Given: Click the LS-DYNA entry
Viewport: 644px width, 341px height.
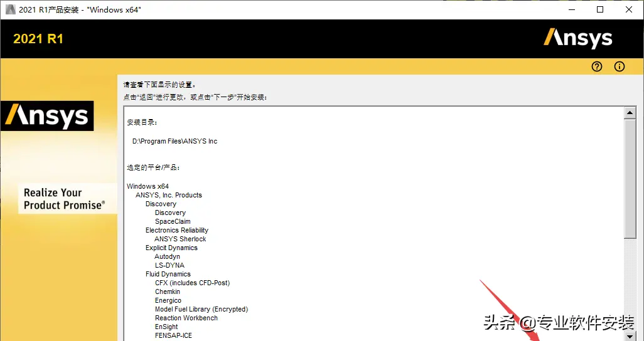Looking at the screenshot, I should pyautogui.click(x=169, y=265).
